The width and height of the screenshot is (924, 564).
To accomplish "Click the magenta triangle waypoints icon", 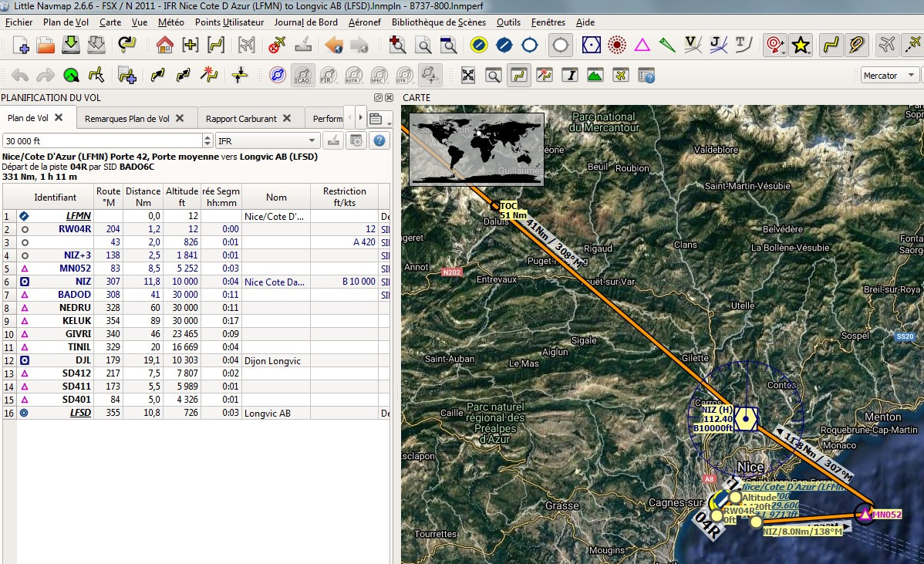I will [642, 46].
